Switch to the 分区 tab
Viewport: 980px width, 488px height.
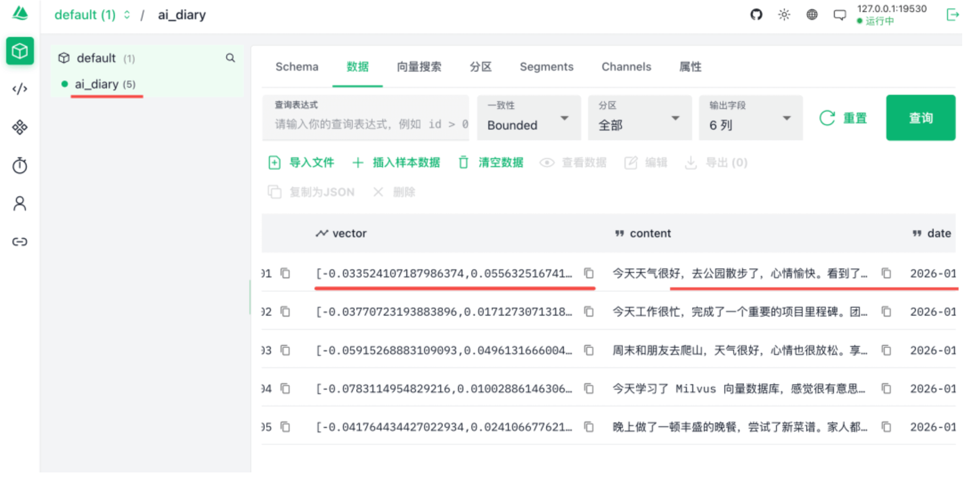[481, 67]
